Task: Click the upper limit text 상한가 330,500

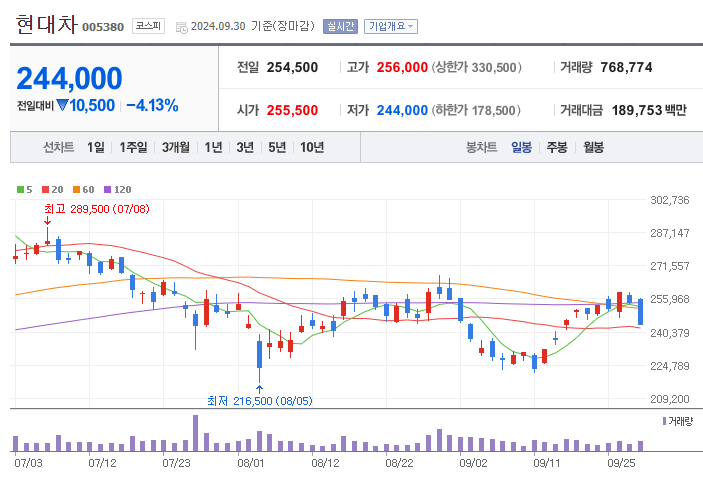Action: [x=477, y=67]
